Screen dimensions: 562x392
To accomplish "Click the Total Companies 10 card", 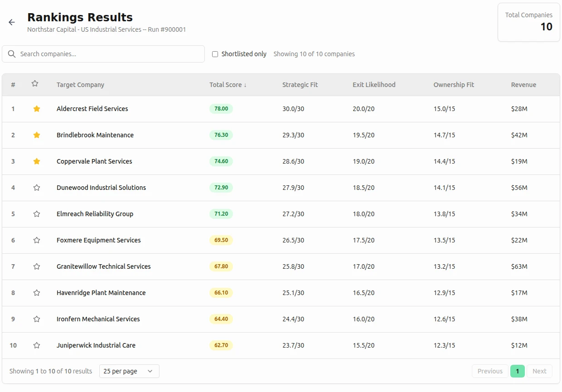I will pyautogui.click(x=529, y=22).
